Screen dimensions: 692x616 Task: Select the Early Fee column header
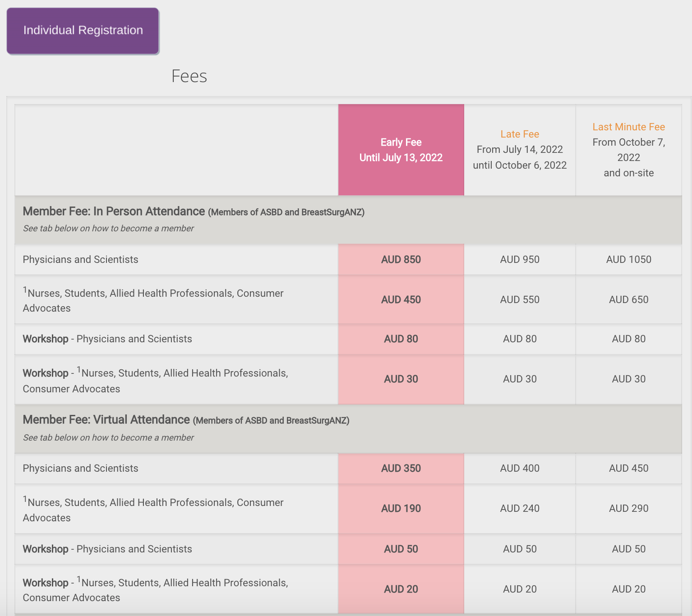(401, 150)
